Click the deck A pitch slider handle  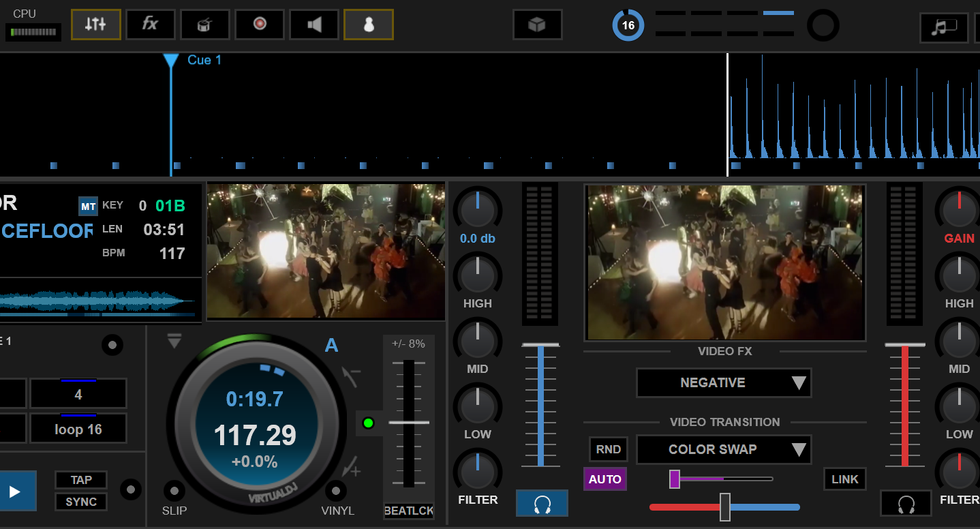(409, 423)
